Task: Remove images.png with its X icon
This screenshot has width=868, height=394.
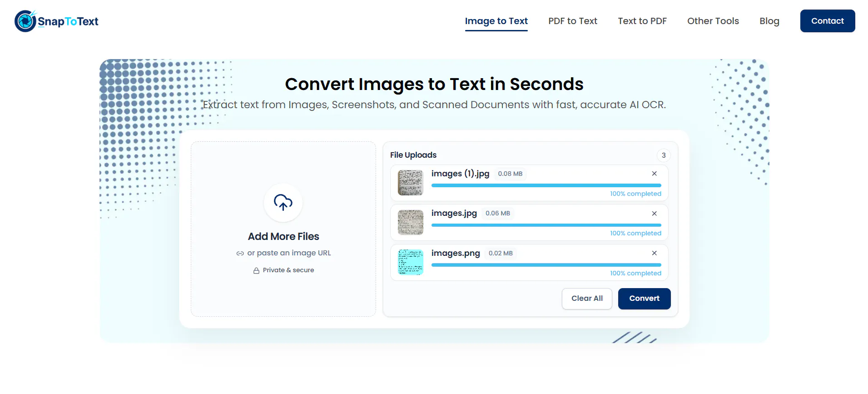Action: pos(654,253)
